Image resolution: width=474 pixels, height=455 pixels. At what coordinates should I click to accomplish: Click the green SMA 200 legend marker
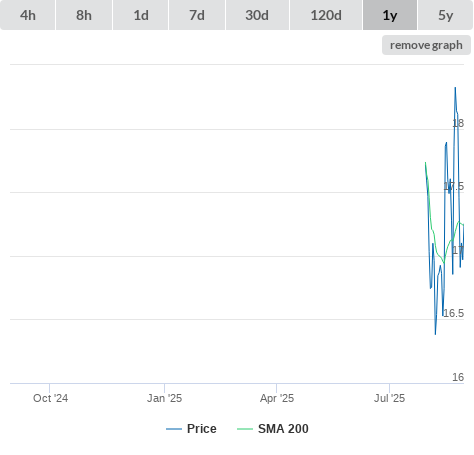point(245,429)
